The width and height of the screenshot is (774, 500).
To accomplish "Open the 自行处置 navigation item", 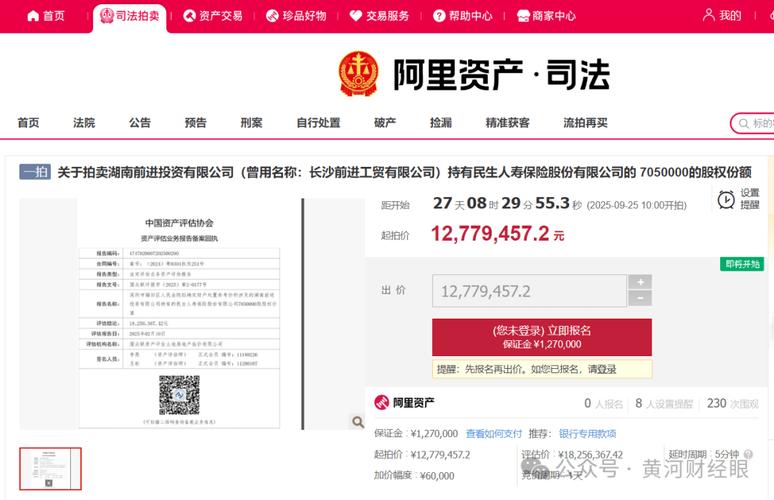I will click(318, 122).
